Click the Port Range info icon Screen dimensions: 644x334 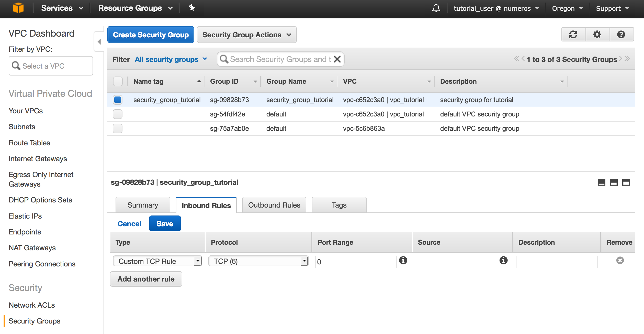(403, 261)
